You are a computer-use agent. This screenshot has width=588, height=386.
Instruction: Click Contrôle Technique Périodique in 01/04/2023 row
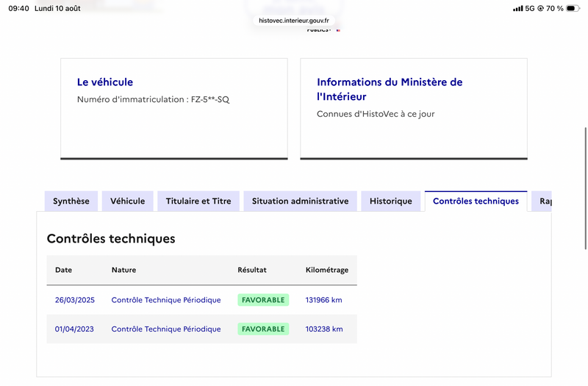coord(166,329)
